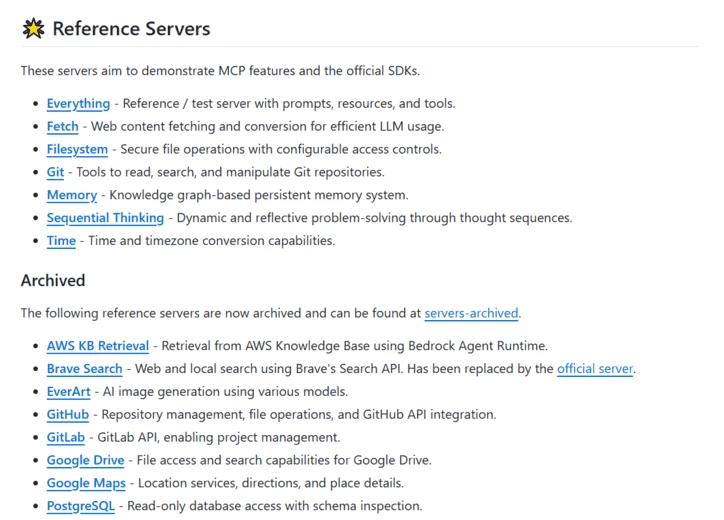Open the Git server link
The image size is (724, 520).
point(55,172)
